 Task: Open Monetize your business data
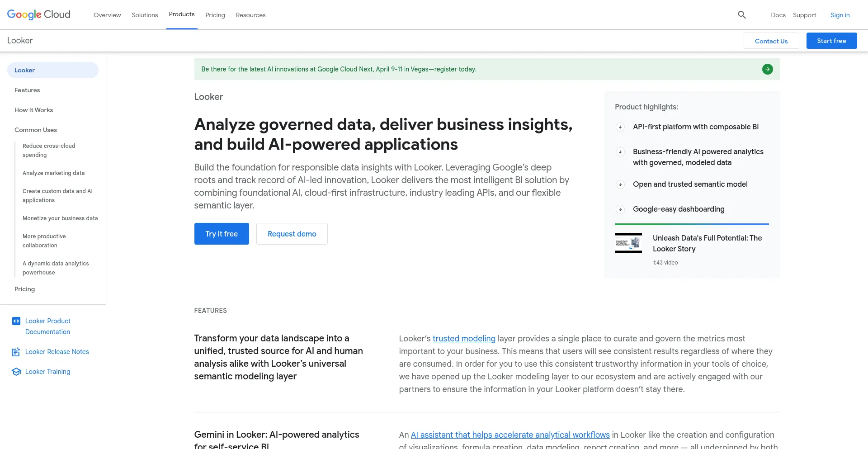[x=60, y=218]
